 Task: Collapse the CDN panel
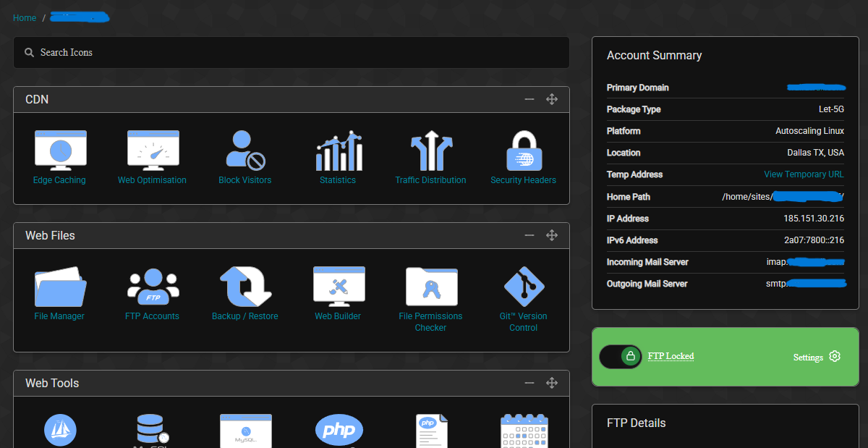529,99
